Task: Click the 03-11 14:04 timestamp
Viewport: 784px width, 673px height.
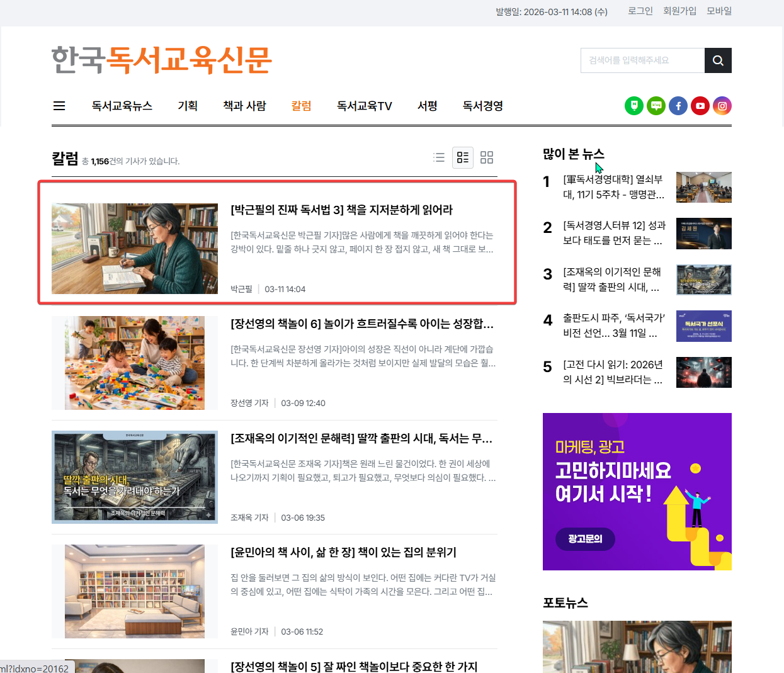Action: (x=285, y=289)
